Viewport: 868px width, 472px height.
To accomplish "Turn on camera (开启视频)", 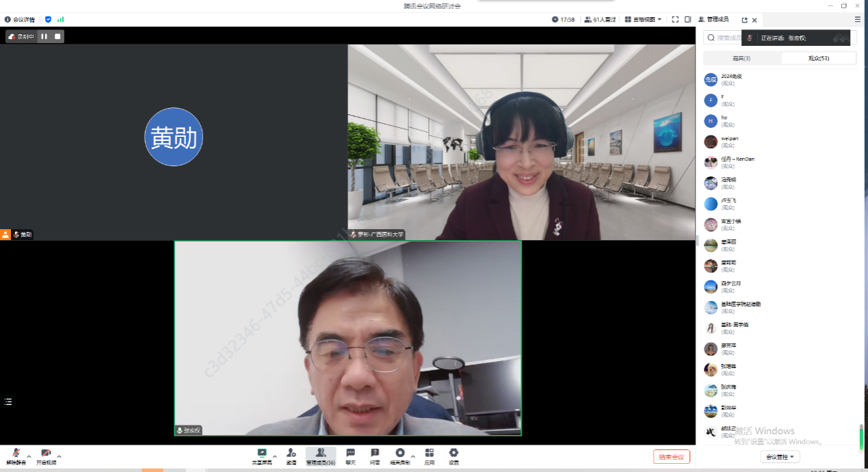I will pos(46,455).
